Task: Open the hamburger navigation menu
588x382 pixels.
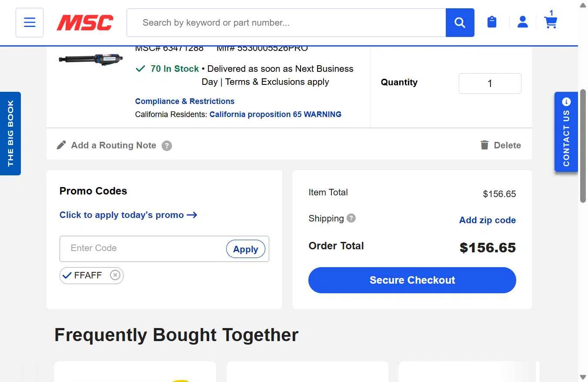Action: 30,23
